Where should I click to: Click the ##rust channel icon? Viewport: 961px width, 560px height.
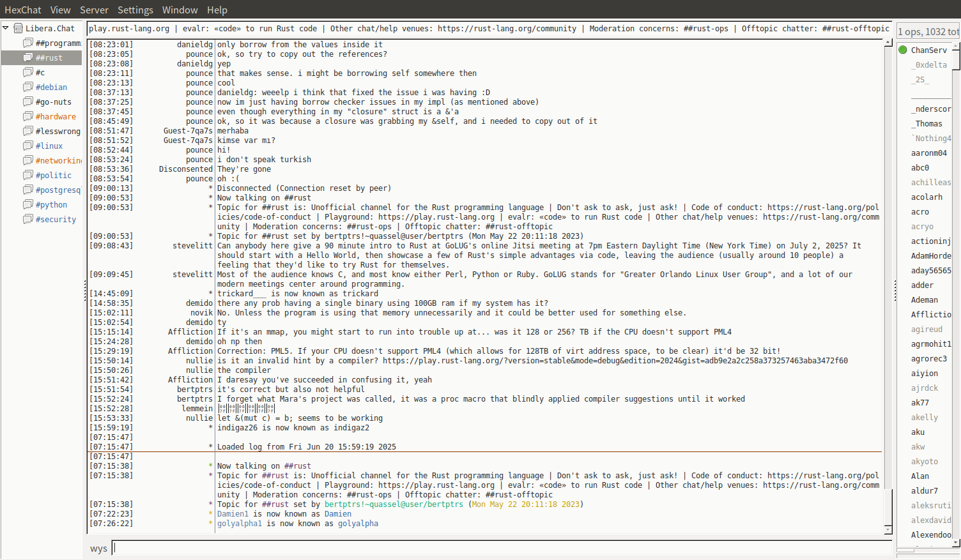pos(28,57)
